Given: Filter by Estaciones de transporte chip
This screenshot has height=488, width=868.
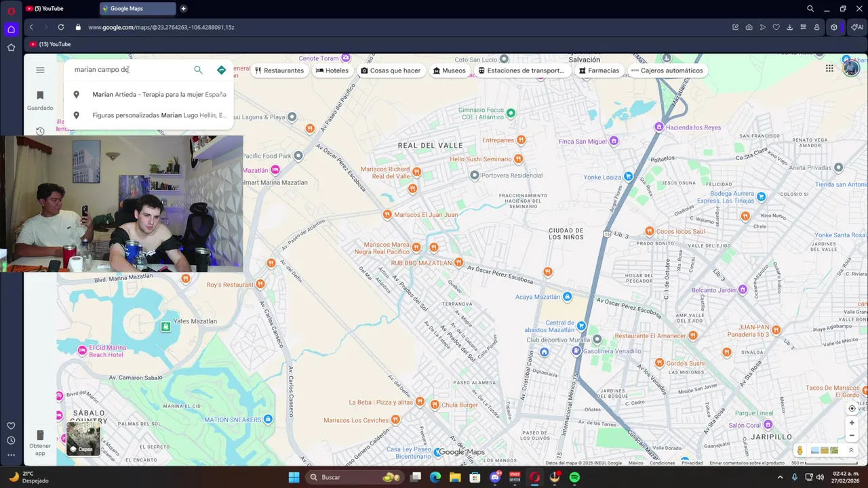Looking at the screenshot, I should tap(521, 70).
